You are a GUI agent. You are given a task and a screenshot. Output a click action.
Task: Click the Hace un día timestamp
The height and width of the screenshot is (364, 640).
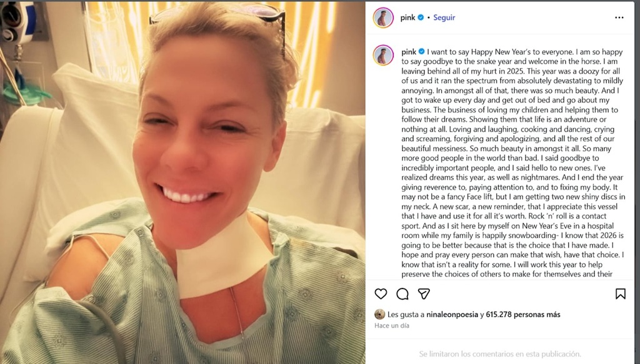click(392, 325)
